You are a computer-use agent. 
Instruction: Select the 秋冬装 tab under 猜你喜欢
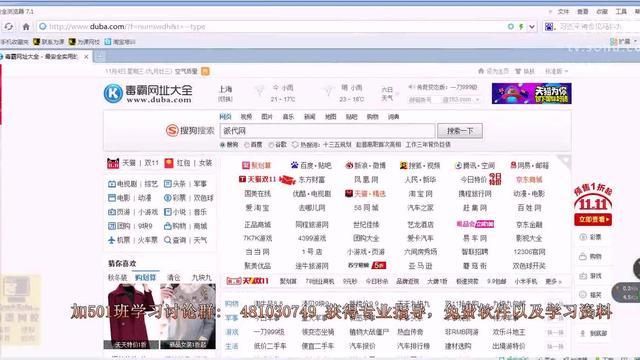point(117,278)
